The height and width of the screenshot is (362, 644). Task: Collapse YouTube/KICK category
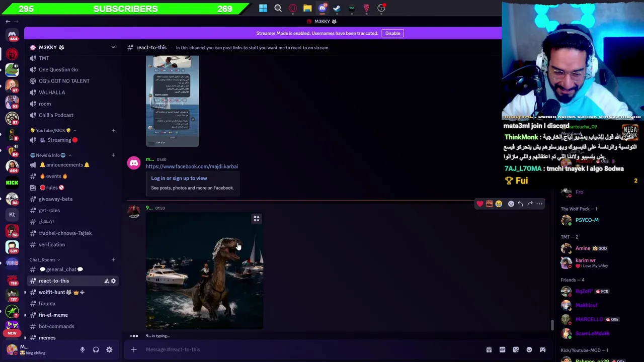point(53,130)
